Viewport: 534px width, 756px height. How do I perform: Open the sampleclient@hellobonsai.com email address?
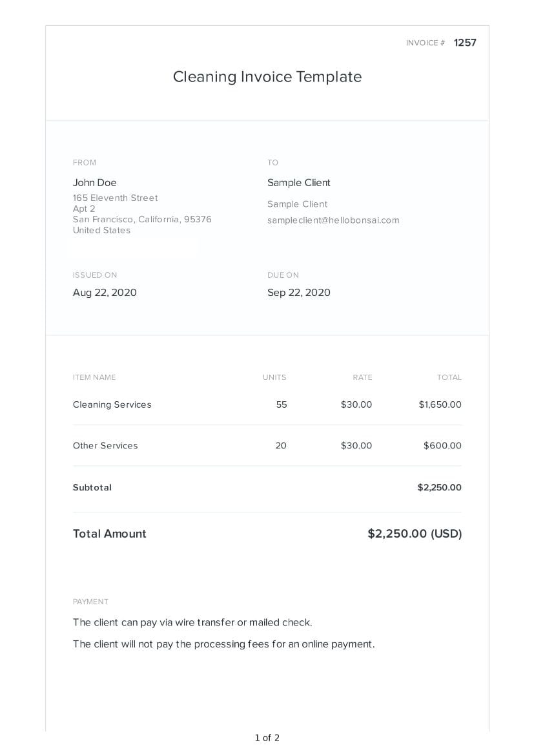pyautogui.click(x=333, y=220)
